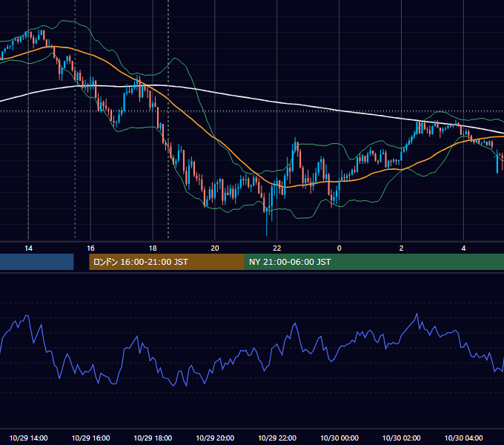Click the 10/30 00:00 date label

pyautogui.click(x=339, y=438)
